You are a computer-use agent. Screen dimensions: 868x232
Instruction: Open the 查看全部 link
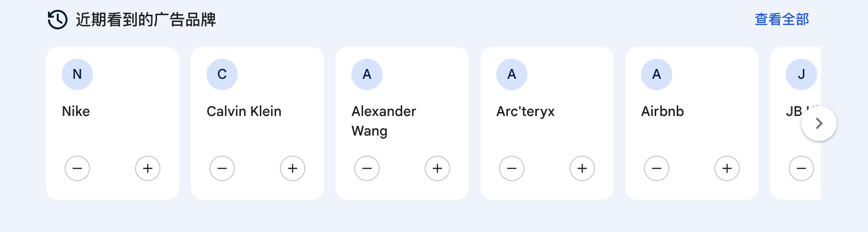[x=781, y=20]
